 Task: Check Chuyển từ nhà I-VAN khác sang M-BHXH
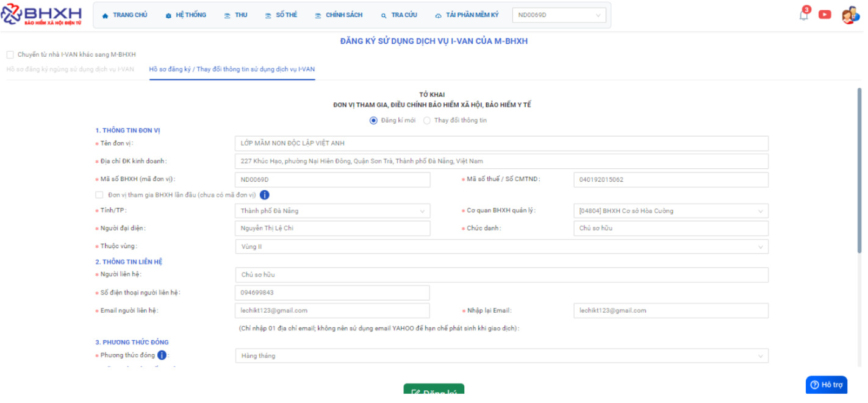click(x=10, y=55)
